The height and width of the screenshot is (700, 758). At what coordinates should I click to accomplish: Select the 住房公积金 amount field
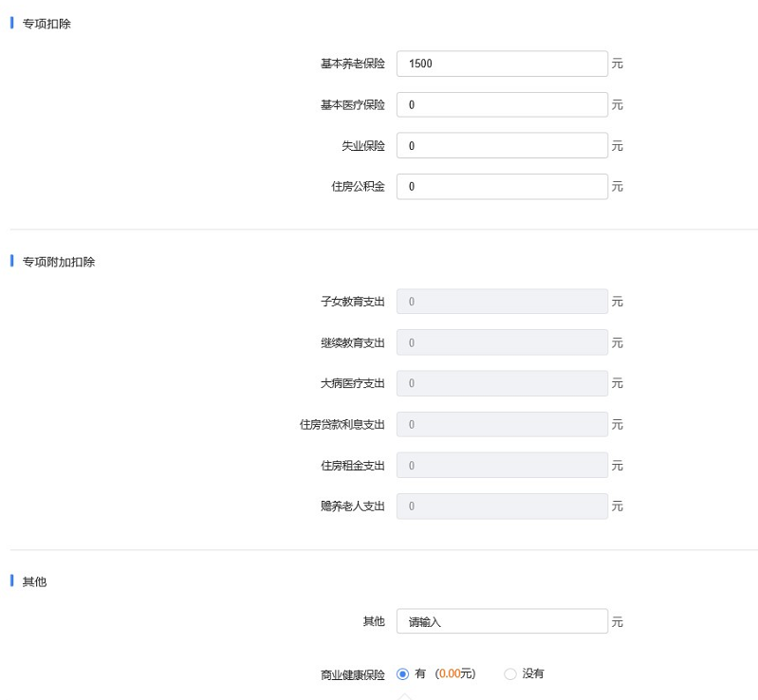(502, 187)
